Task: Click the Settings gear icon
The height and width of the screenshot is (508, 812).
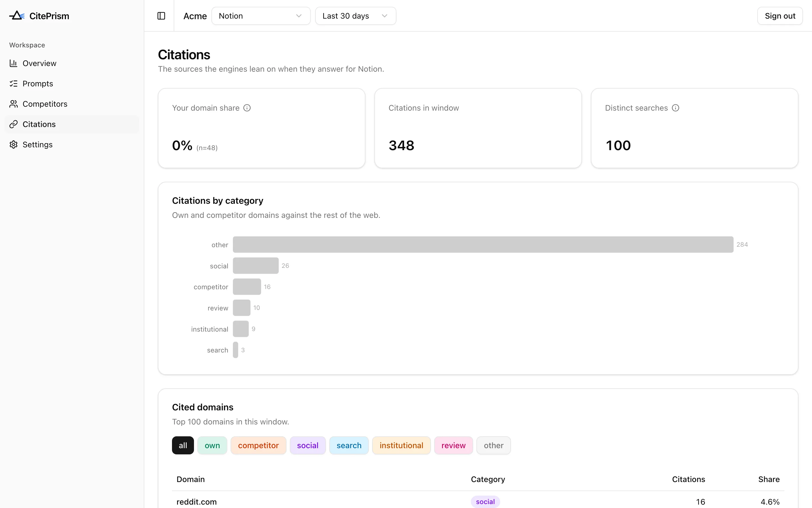Action: pos(14,144)
